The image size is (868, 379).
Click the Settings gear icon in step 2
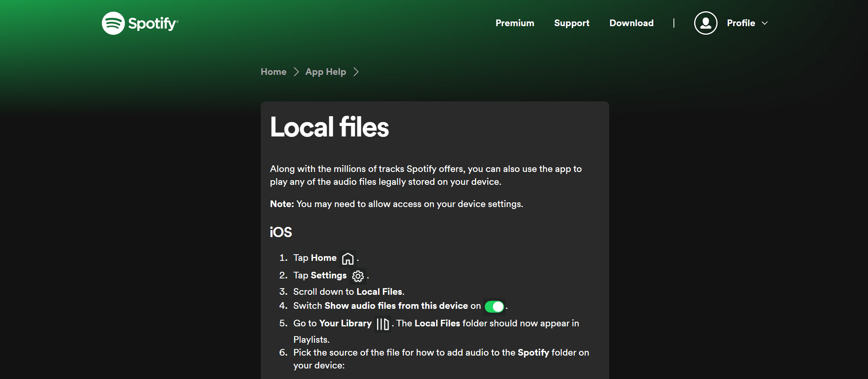click(x=358, y=276)
